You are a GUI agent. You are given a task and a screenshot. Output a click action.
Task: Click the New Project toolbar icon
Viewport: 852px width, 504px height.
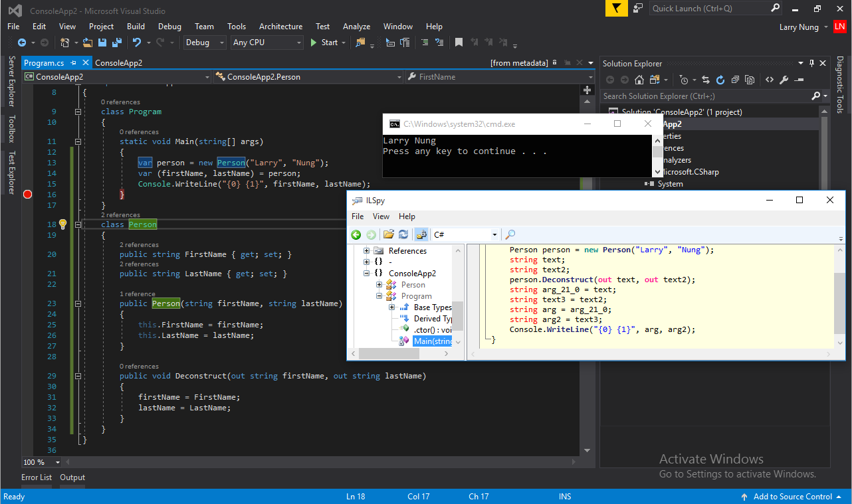[x=64, y=42]
